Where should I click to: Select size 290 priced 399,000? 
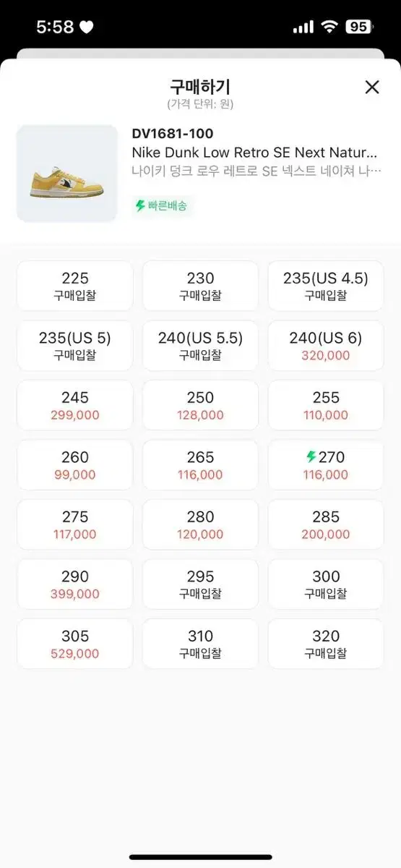[x=75, y=584]
